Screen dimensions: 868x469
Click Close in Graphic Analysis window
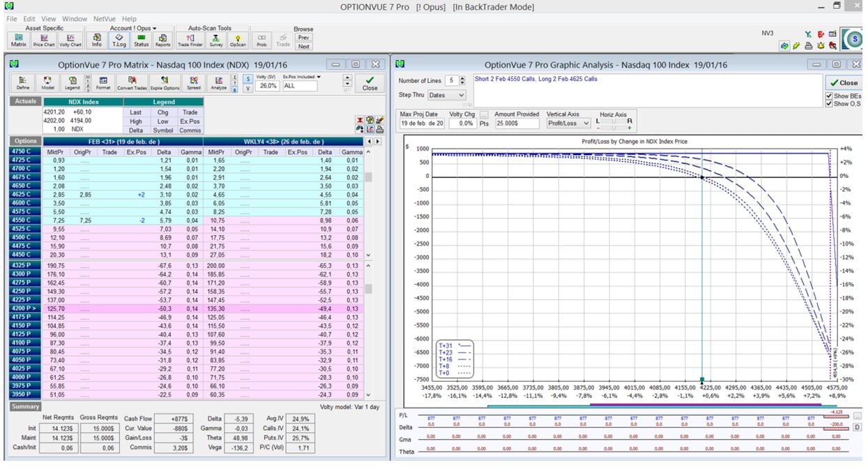tap(844, 82)
